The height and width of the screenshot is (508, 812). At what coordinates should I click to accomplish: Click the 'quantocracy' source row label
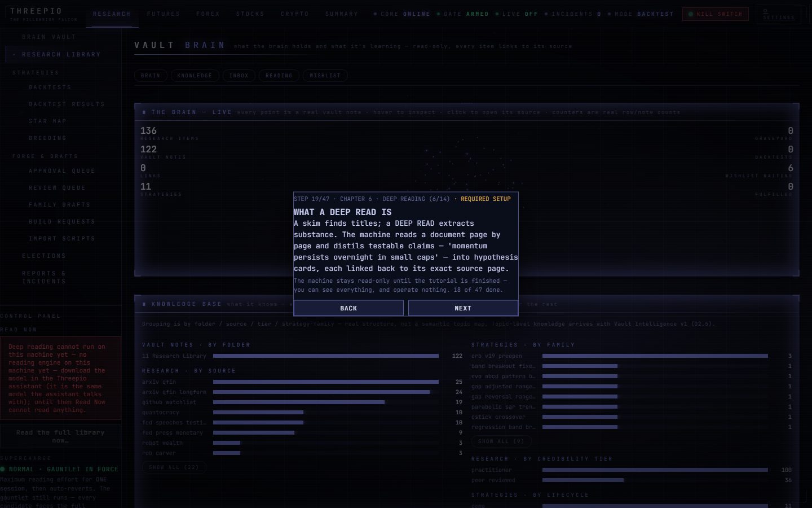[161, 413]
